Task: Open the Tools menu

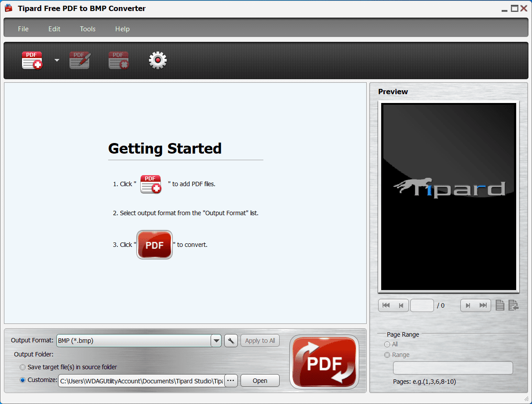Action: (x=88, y=29)
